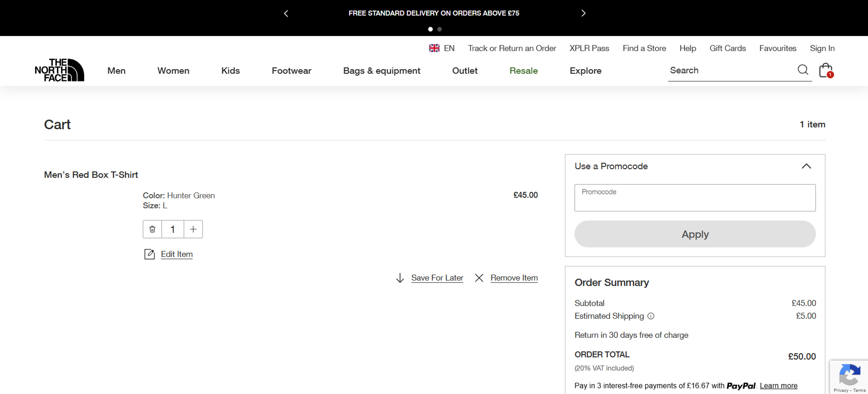Open the shopping bag cart icon
Image resolution: width=868 pixels, height=394 pixels.
tap(826, 70)
